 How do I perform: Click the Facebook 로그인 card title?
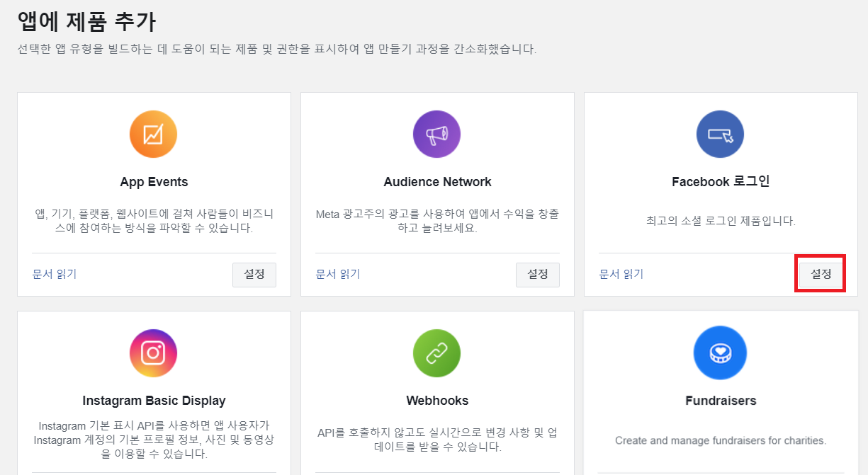pyautogui.click(x=721, y=182)
